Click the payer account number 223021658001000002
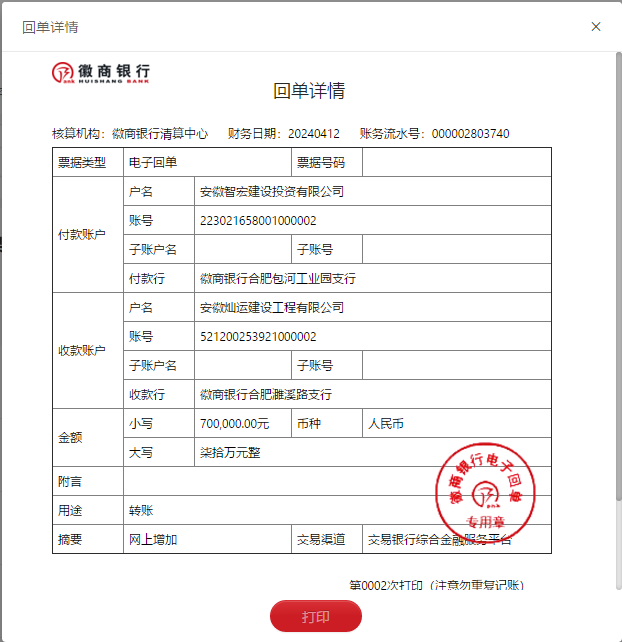The image size is (622, 642). coord(258,220)
